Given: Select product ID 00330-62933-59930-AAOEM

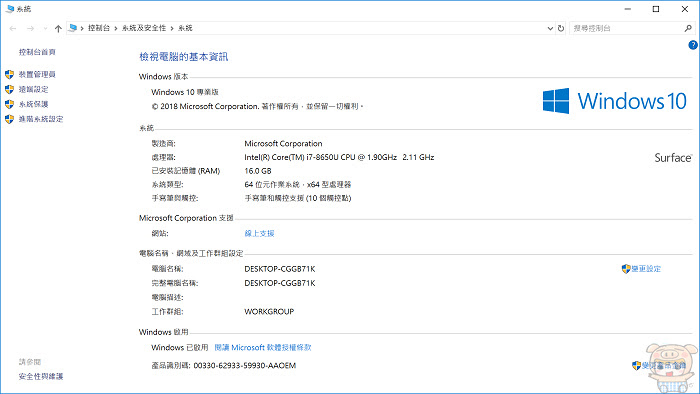Looking at the screenshot, I should [x=245, y=365].
